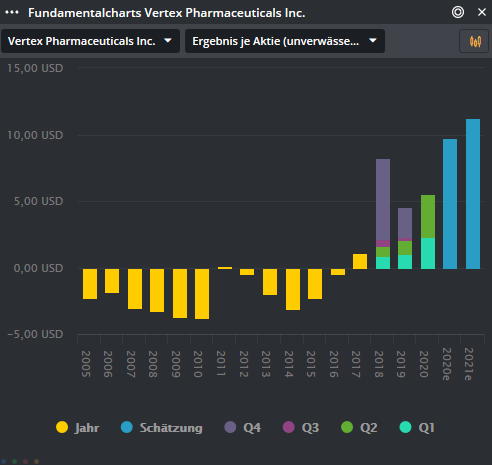Click the purple Q4 legend color dot
This screenshot has height=465, width=492.
pos(230,427)
